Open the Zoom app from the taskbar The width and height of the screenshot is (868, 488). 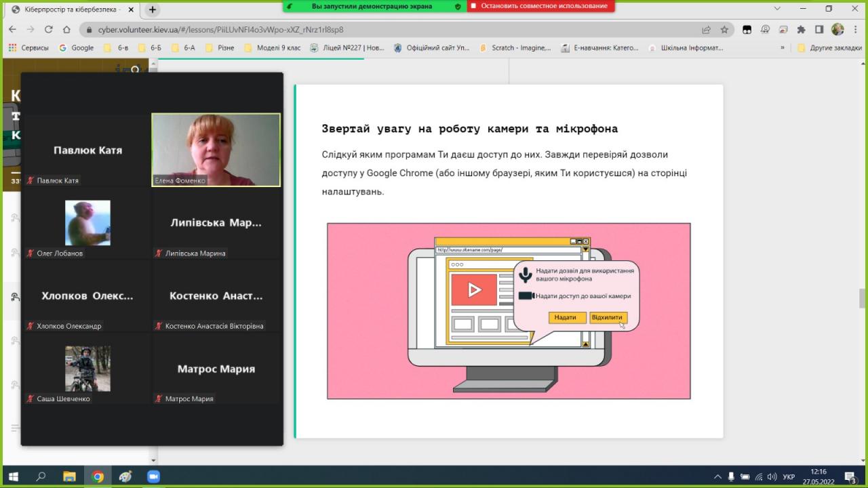coord(153,476)
